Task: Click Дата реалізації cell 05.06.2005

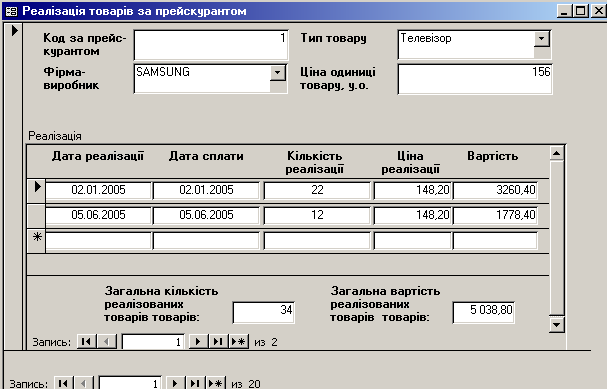Action: coord(98,215)
